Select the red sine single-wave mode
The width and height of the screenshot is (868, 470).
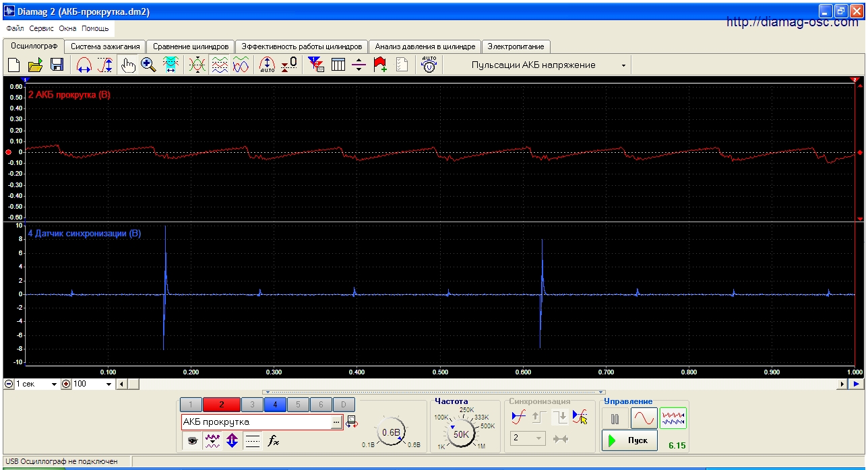(x=644, y=418)
